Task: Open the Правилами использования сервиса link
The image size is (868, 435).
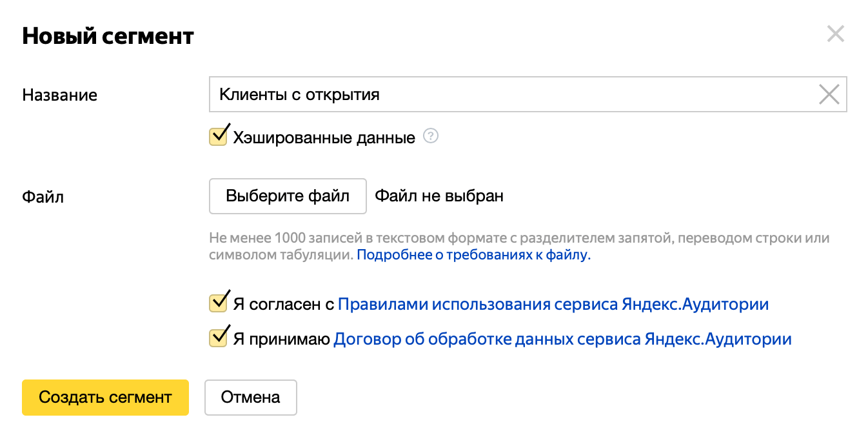Action: pos(552,303)
